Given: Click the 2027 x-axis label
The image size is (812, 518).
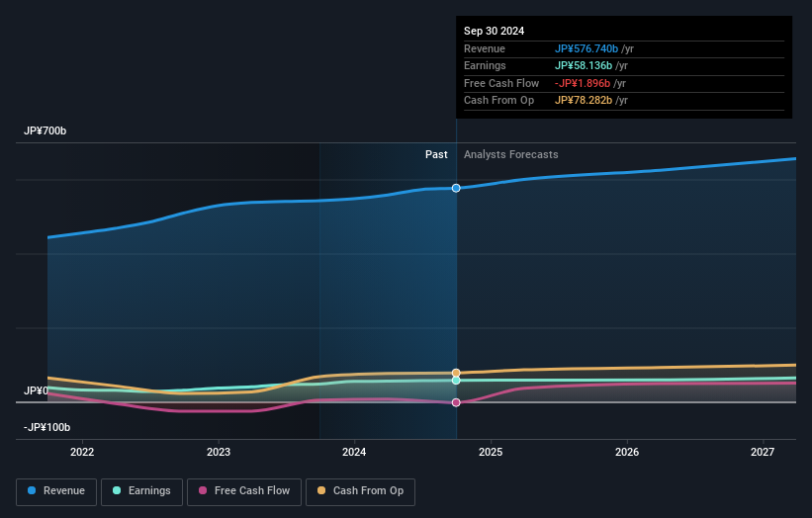Looking at the screenshot, I should [x=763, y=452].
